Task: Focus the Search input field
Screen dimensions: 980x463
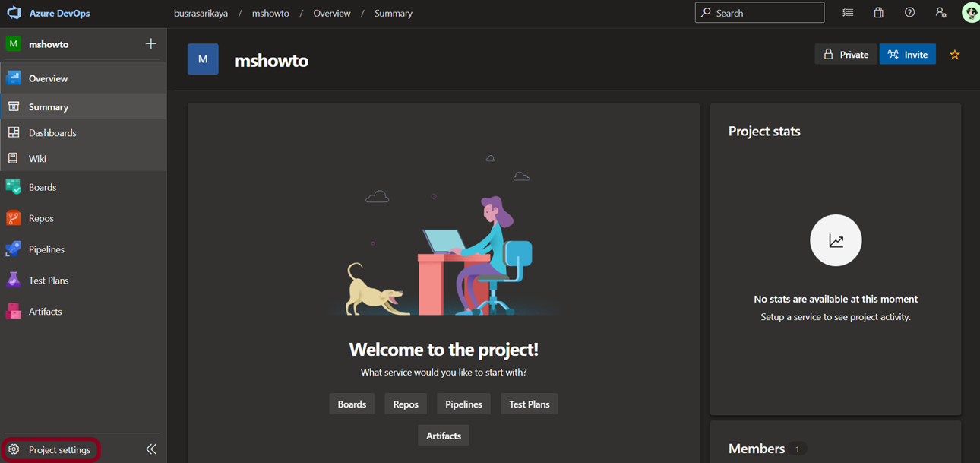Action: [760, 13]
